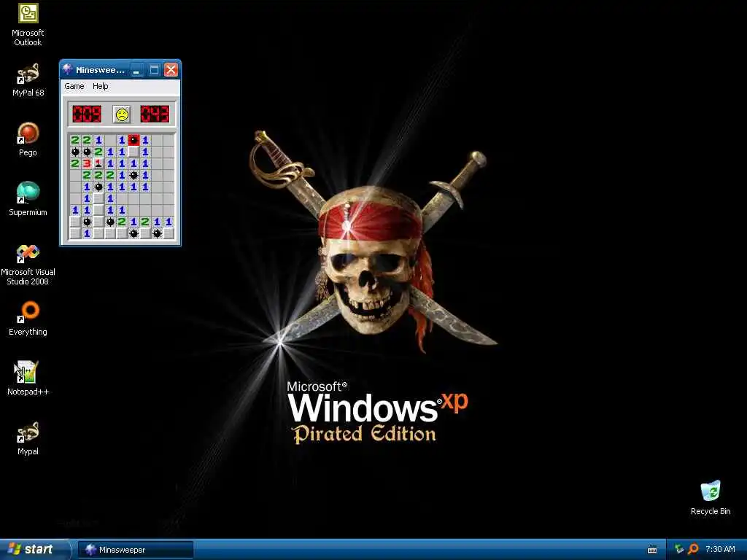747x560 pixels.
Task: Click the bottom-left corner covered cell
Action: click(75, 233)
